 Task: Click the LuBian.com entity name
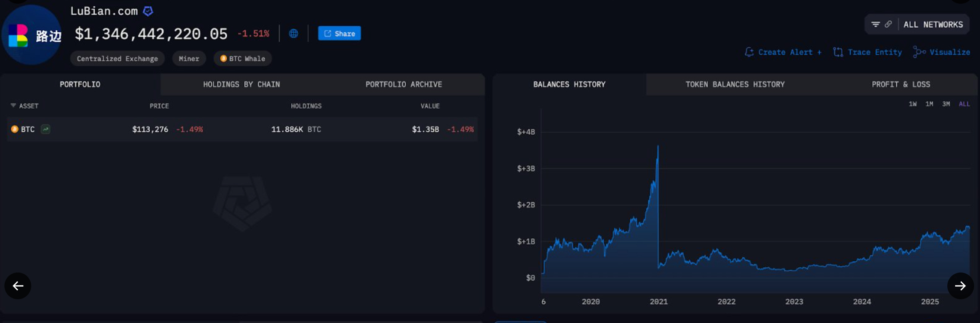104,11
